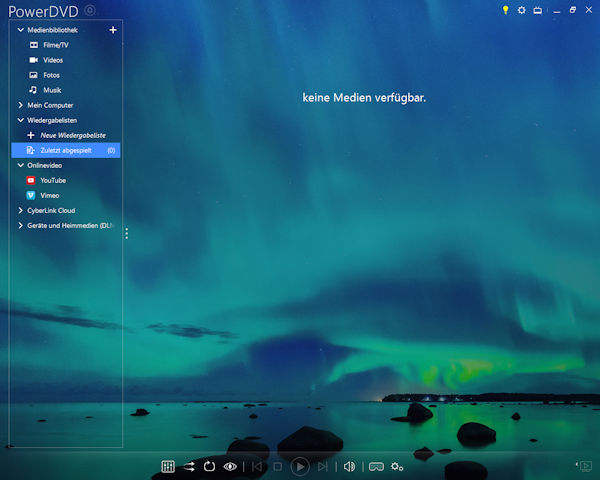Image resolution: width=600 pixels, height=480 pixels.
Task: Open the equalizer media controls icon
Action: click(168, 466)
